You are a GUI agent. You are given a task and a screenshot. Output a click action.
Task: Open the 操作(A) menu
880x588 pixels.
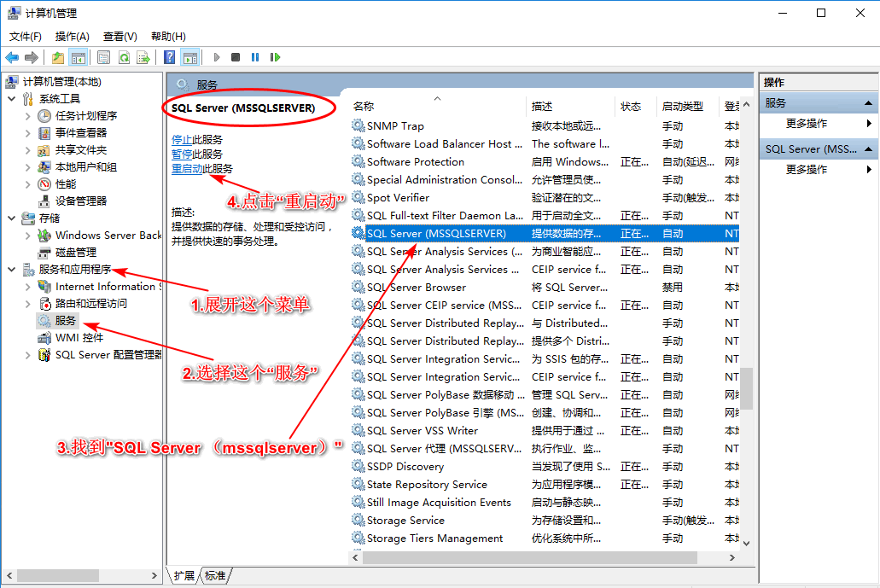(72, 36)
